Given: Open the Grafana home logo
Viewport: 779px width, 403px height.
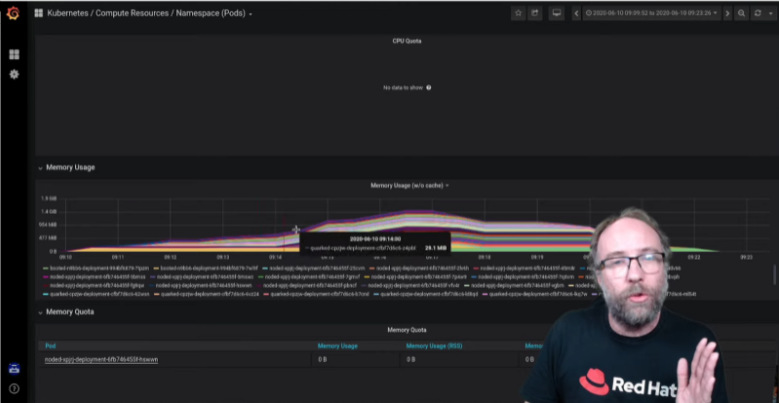Looking at the screenshot, I should click(13, 13).
